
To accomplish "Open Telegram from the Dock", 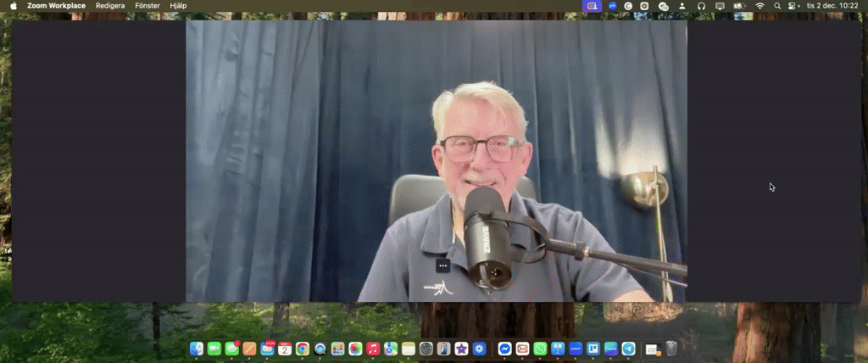I will pos(628,349).
